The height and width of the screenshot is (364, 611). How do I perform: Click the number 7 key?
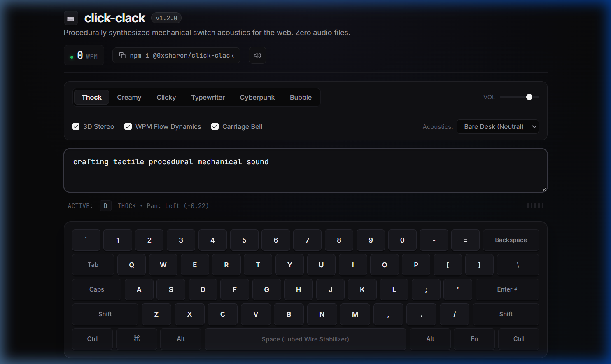307,240
